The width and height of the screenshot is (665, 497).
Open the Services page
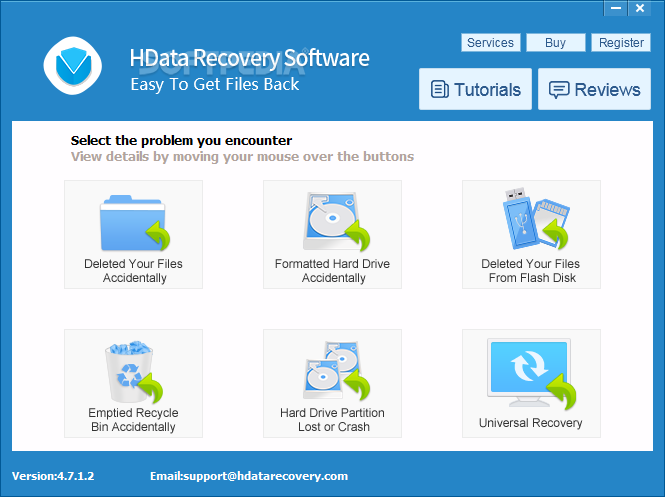(x=491, y=42)
